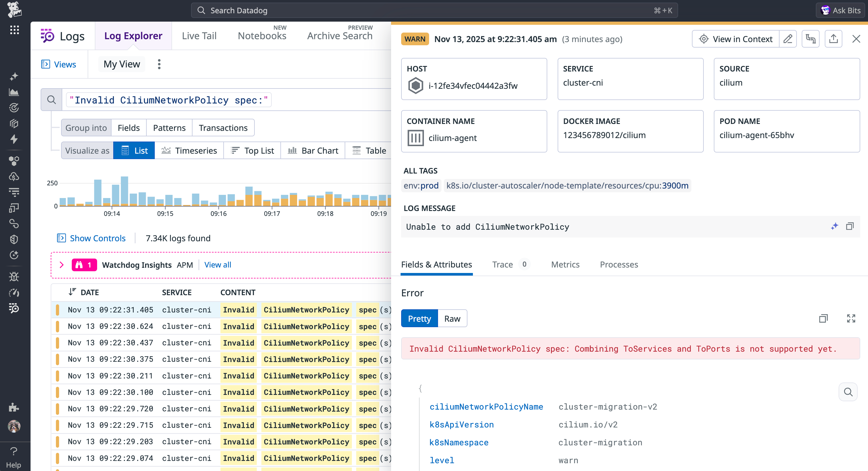Open Cloud Cost Management cloud icon
Image resolution: width=868 pixels, height=471 pixels.
(x=14, y=176)
